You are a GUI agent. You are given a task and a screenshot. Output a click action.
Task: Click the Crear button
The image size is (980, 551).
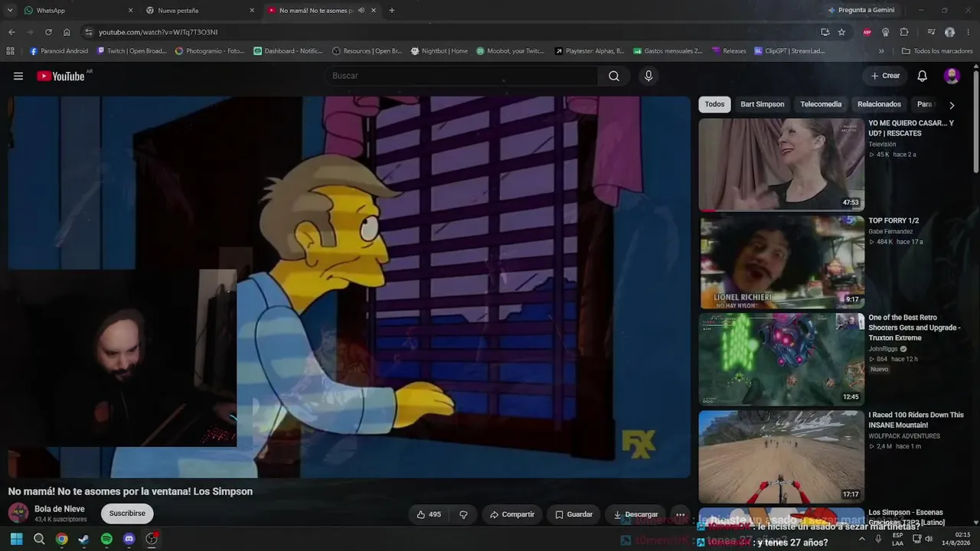[x=885, y=76]
